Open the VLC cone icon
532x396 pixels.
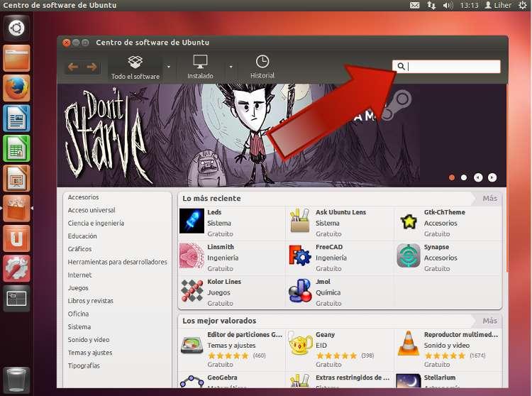click(x=409, y=343)
